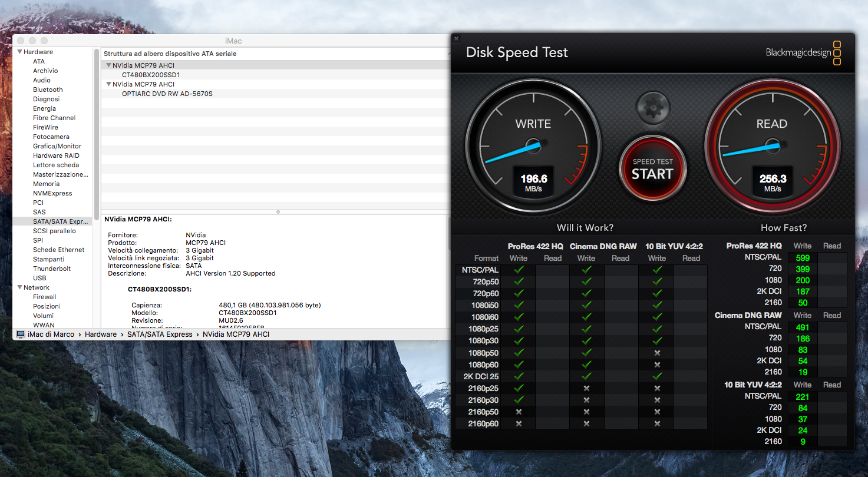Select Stampanti in the sidebar

click(x=48, y=259)
